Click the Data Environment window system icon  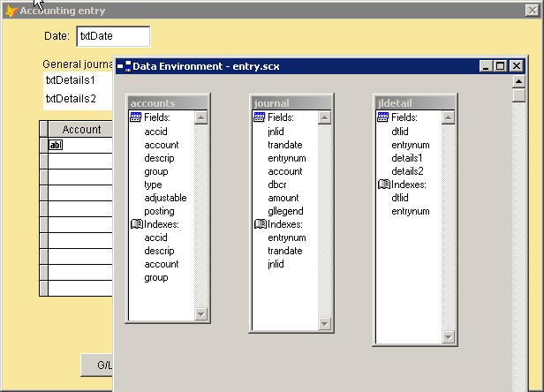tap(124, 66)
